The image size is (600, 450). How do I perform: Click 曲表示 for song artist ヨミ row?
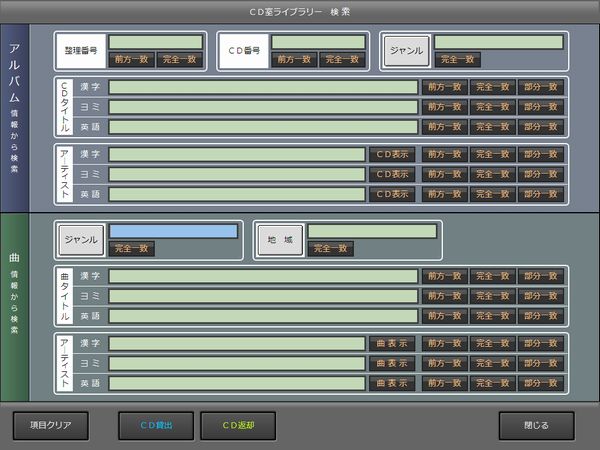(x=392, y=363)
